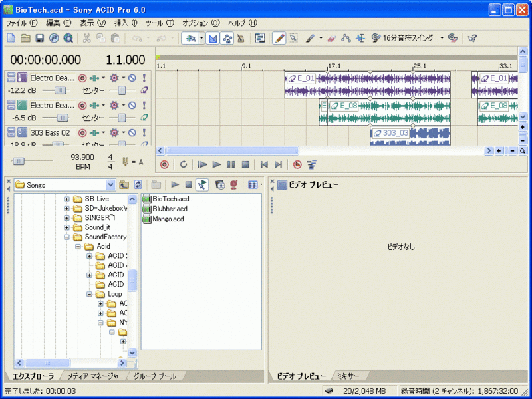Select the Envelope tool icon
The height and width of the screenshot is (399, 532).
[346, 38]
